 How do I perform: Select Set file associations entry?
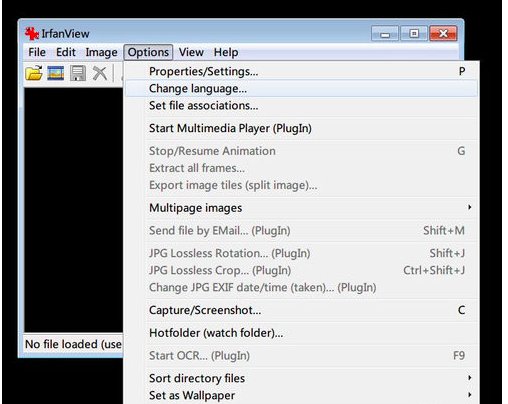click(302, 106)
